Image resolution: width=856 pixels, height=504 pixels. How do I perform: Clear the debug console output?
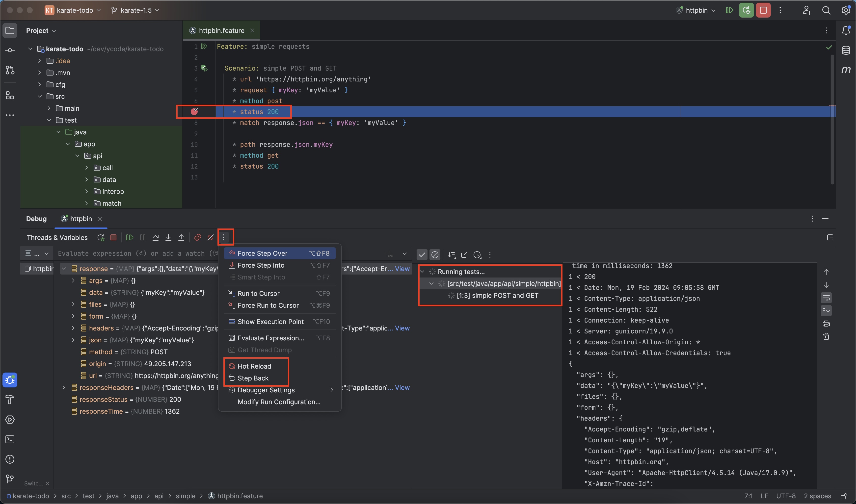(827, 336)
